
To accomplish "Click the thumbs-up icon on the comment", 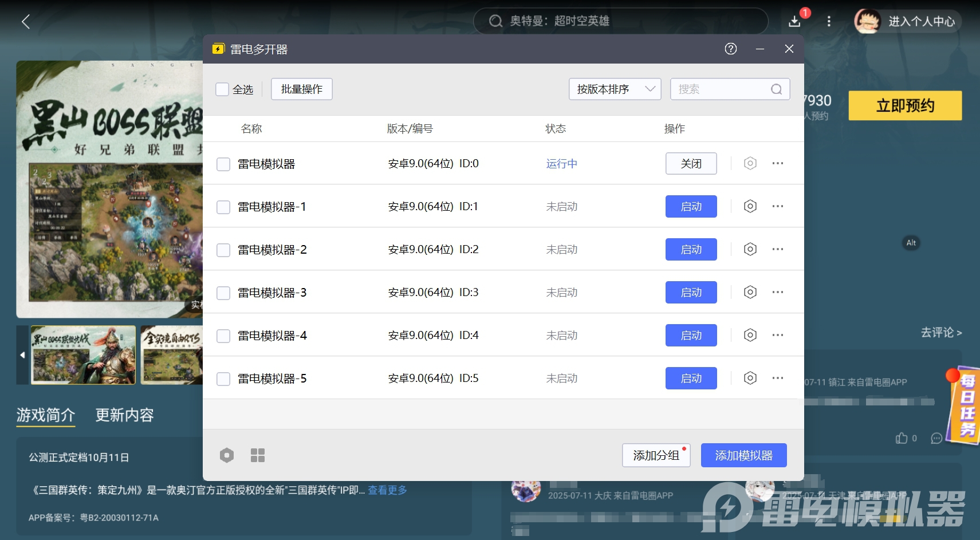I will tap(899, 438).
